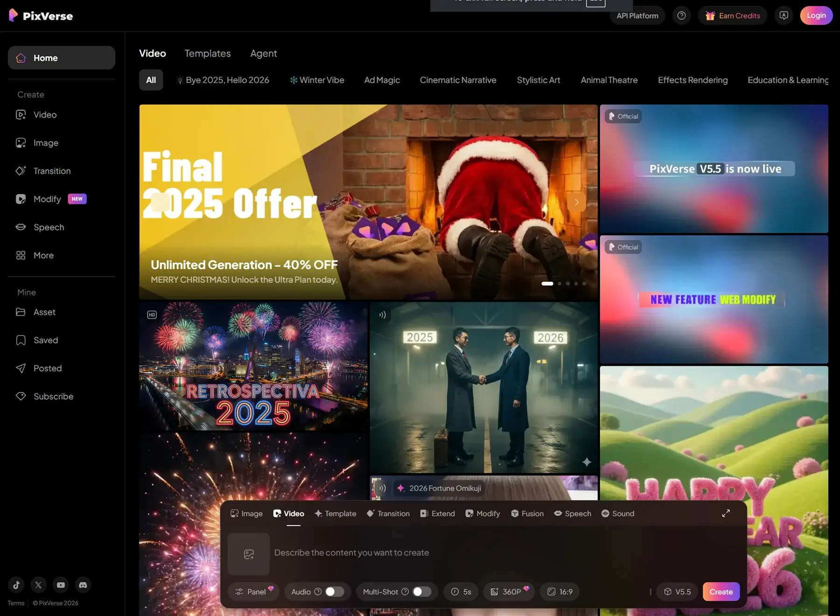The width and height of the screenshot is (840, 616).
Task: Open the Discord social link
Action: pyautogui.click(x=83, y=585)
